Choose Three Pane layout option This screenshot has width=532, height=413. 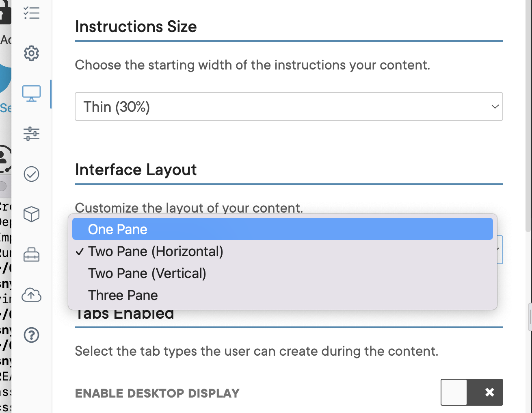click(x=123, y=295)
